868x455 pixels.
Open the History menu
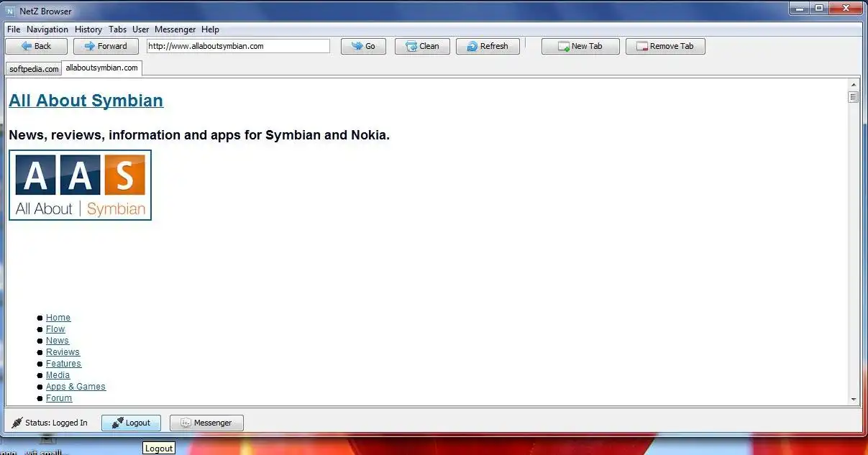click(x=88, y=29)
